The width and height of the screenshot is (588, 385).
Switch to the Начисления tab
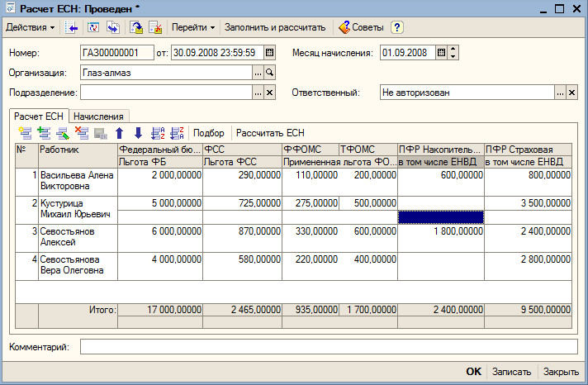98,116
